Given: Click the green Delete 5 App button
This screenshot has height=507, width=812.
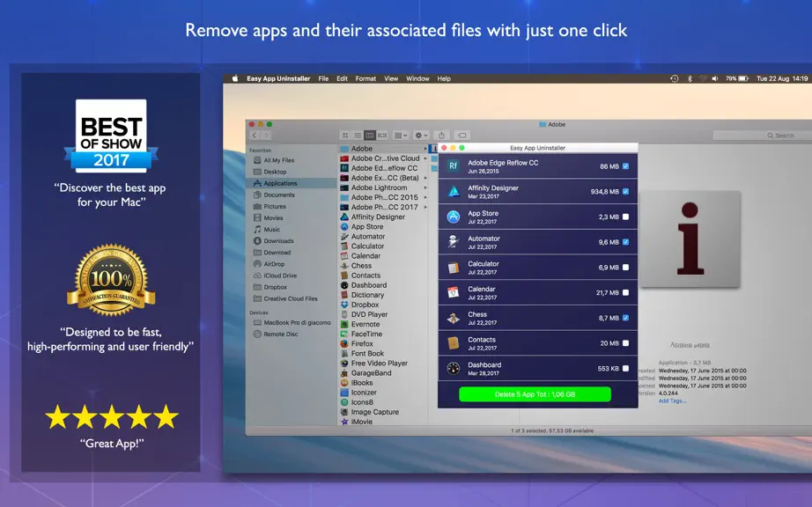Looking at the screenshot, I should (535, 394).
